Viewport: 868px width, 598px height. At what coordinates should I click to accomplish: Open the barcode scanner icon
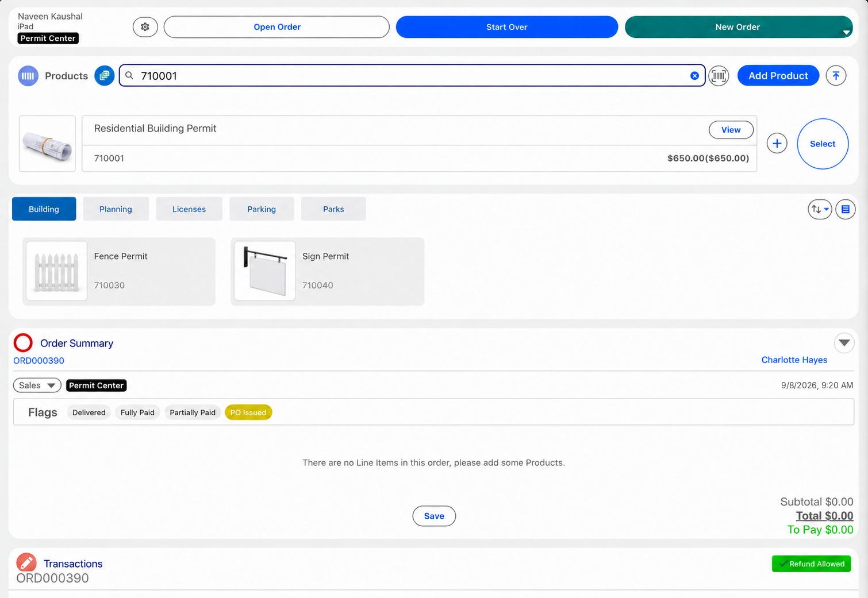point(719,76)
